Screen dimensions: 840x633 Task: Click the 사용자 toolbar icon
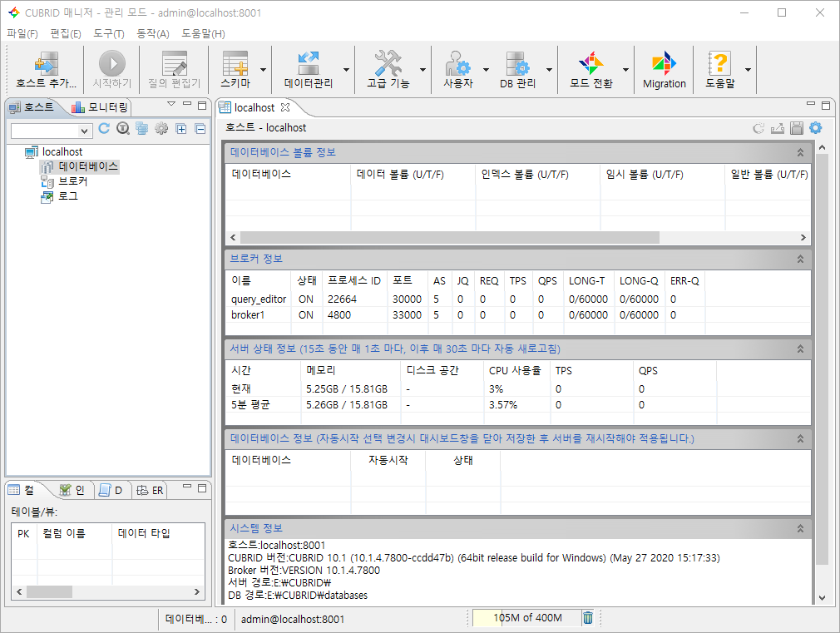tap(458, 64)
